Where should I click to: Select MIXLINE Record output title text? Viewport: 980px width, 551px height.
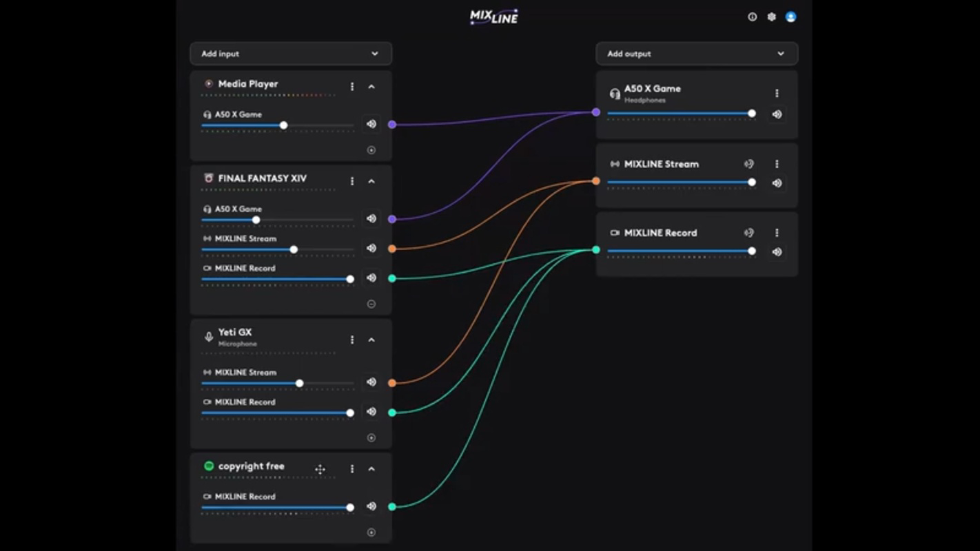(660, 233)
